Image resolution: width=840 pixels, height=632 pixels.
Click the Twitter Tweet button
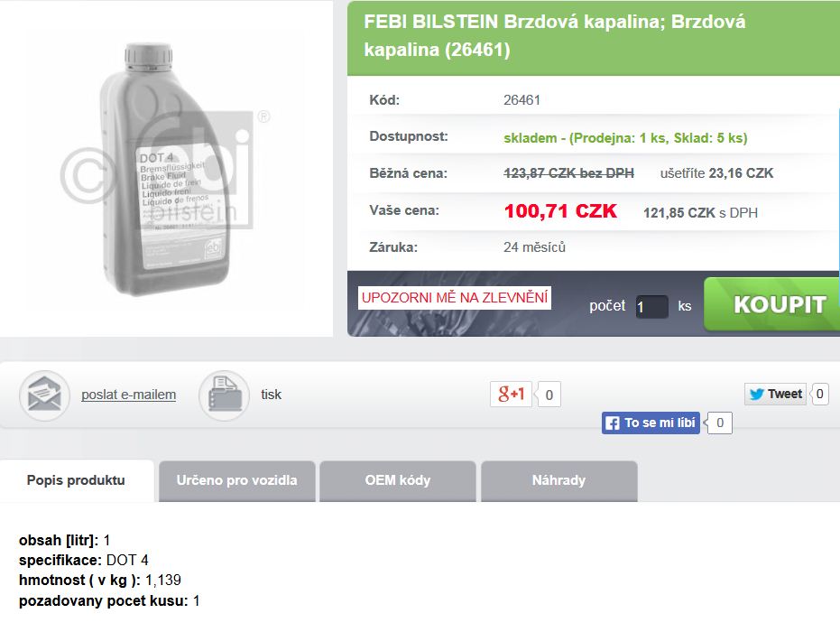[775, 394]
